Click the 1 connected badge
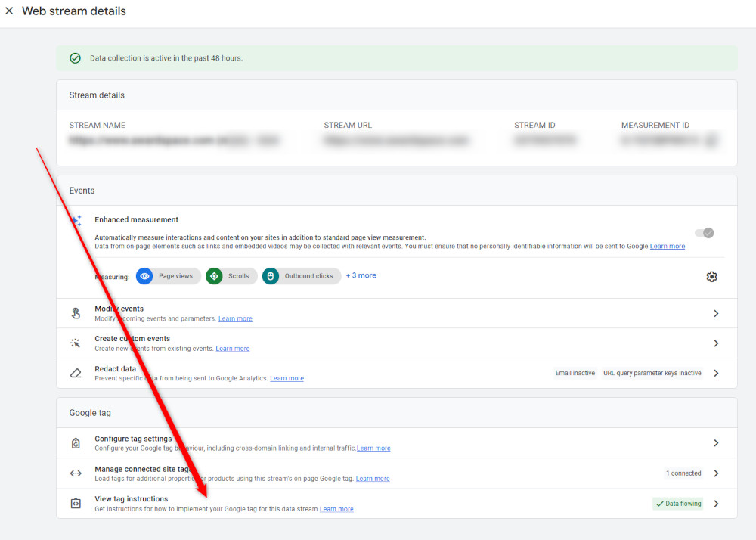This screenshot has height=540, width=756. click(683, 473)
